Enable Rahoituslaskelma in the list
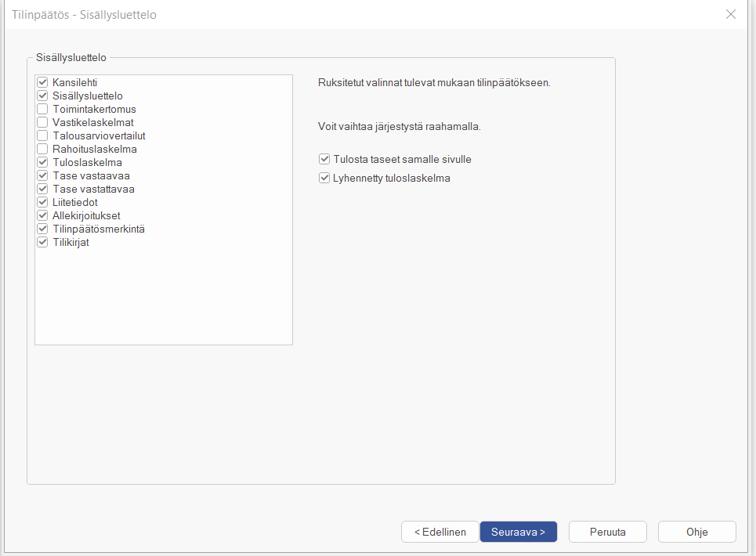 (43, 149)
